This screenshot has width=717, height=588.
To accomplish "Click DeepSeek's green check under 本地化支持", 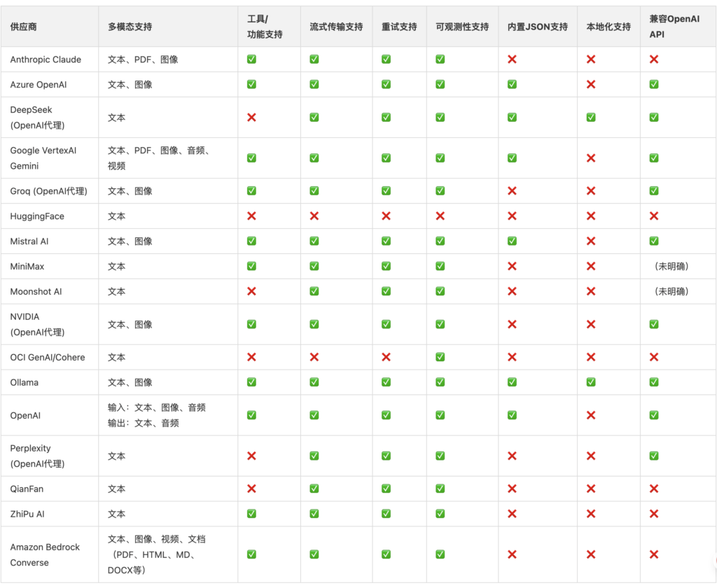I will click(x=591, y=118).
